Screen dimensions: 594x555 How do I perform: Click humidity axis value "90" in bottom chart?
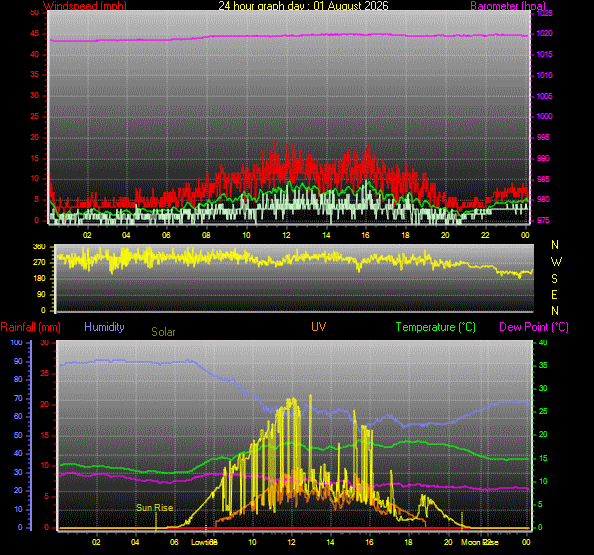[x=18, y=361]
